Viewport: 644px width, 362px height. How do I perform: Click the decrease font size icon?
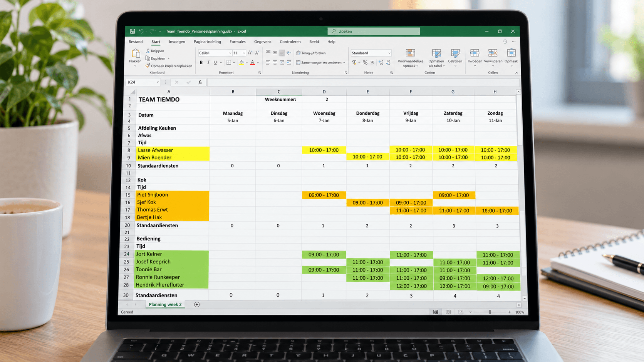257,53
